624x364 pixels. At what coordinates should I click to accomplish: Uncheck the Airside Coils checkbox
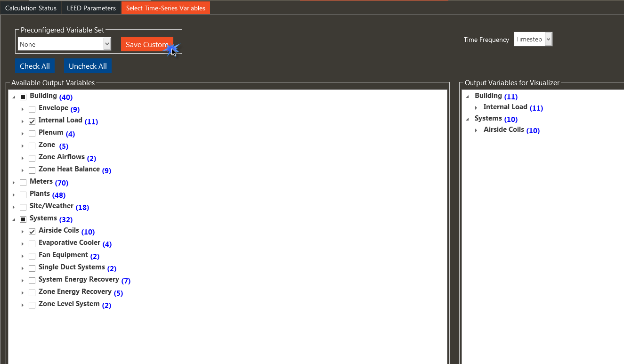32,232
